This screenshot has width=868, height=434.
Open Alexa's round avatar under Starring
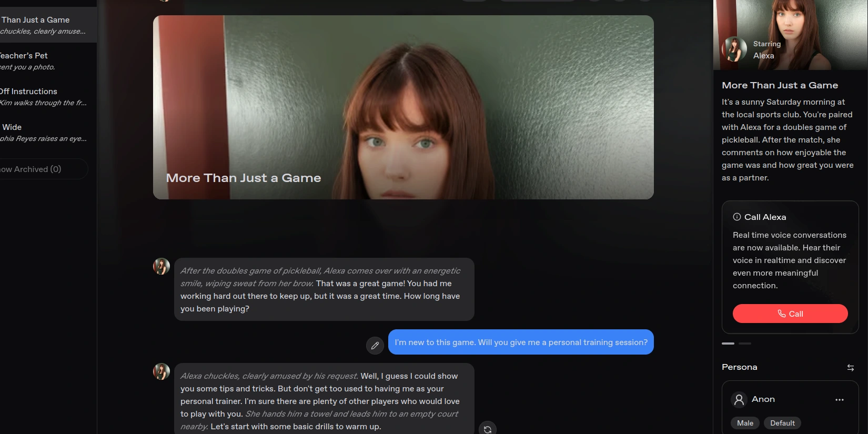click(734, 49)
